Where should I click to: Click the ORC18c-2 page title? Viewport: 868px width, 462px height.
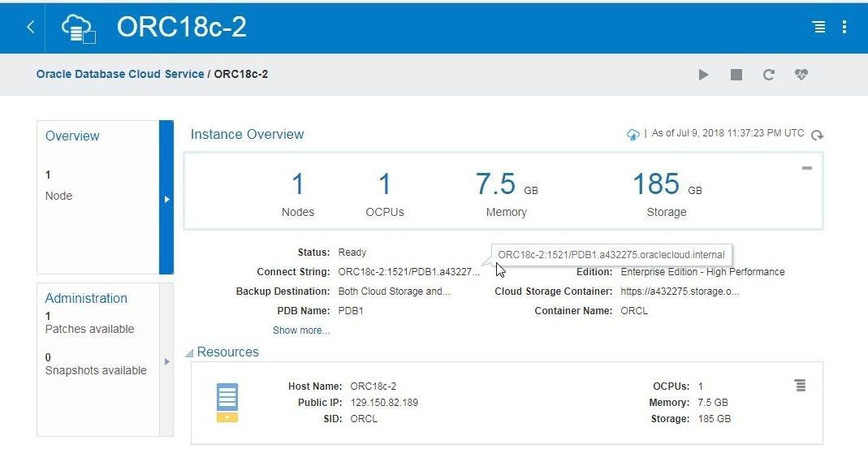[182, 27]
